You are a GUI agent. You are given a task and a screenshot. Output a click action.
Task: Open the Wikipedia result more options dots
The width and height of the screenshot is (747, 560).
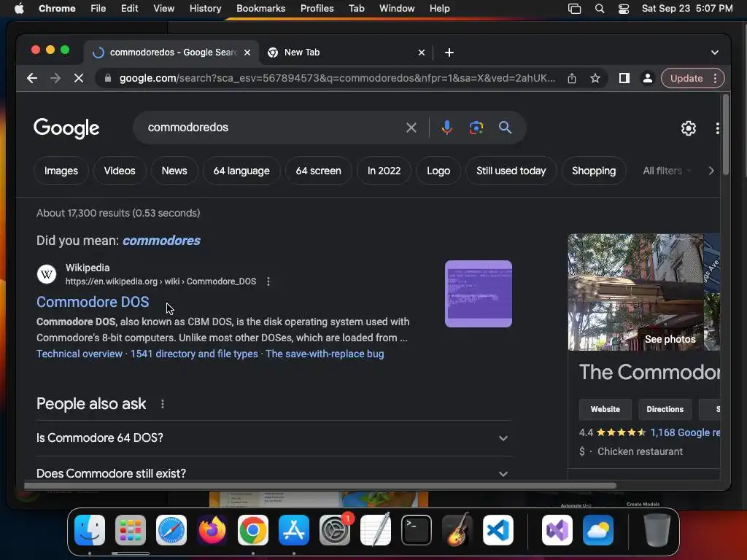click(268, 281)
